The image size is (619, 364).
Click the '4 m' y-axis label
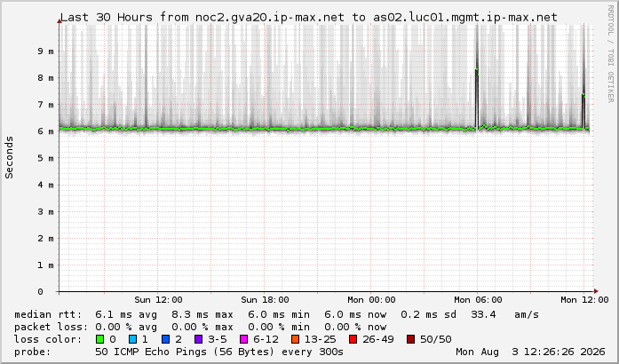click(x=46, y=185)
